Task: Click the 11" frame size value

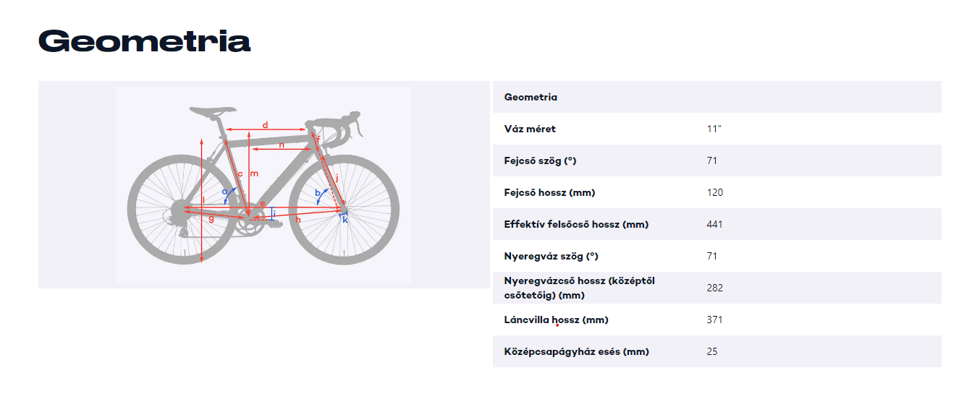Action: 714,129
